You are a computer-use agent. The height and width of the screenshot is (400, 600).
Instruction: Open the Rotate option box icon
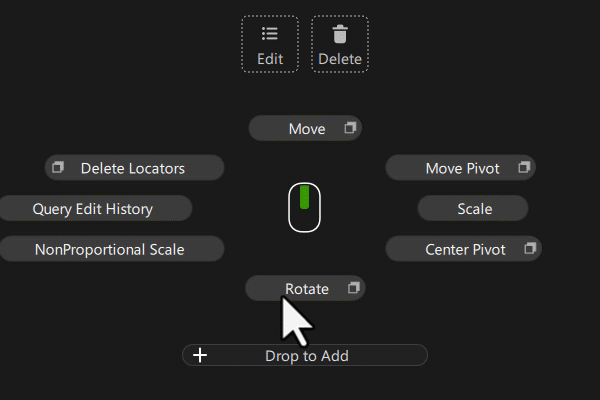pos(352,288)
